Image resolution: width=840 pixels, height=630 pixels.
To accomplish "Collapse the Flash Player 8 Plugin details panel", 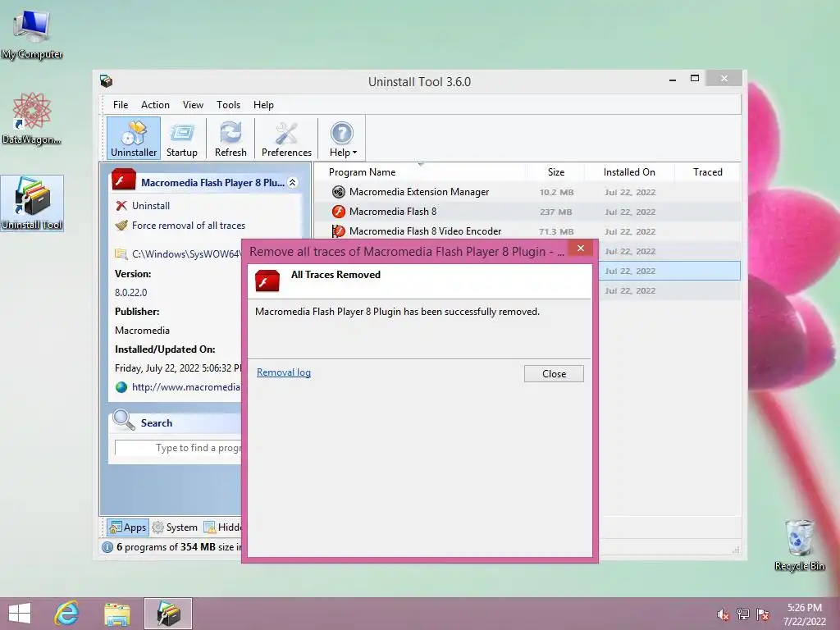I will click(293, 183).
